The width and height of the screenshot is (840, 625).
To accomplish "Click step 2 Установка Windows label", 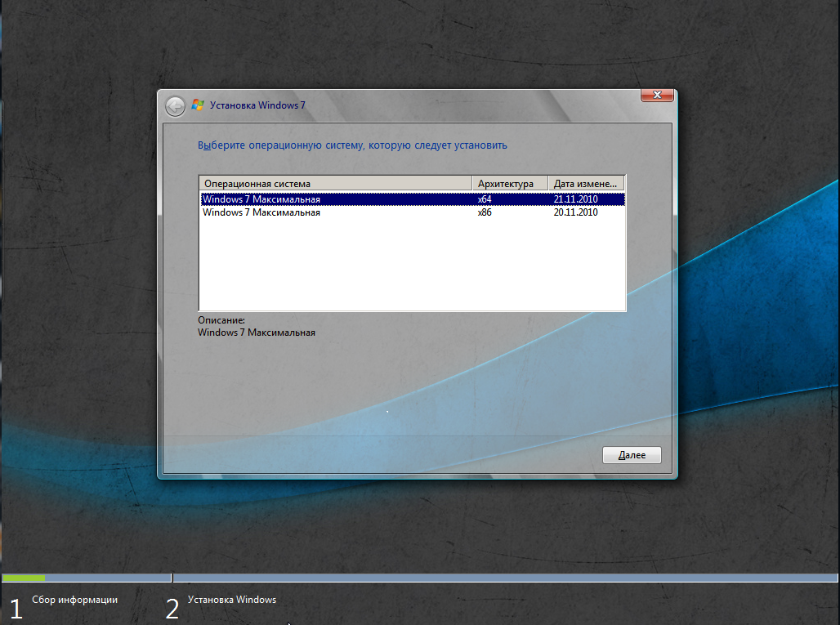I will click(232, 600).
